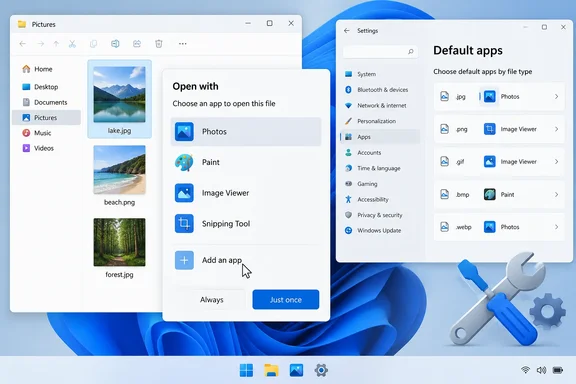Open System in Settings sidebar

point(380,74)
